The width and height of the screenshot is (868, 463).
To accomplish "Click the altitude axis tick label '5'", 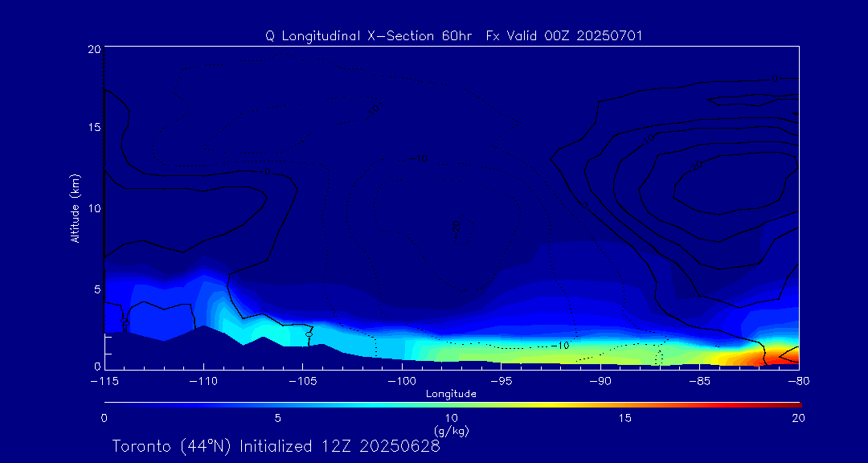I will point(97,289).
